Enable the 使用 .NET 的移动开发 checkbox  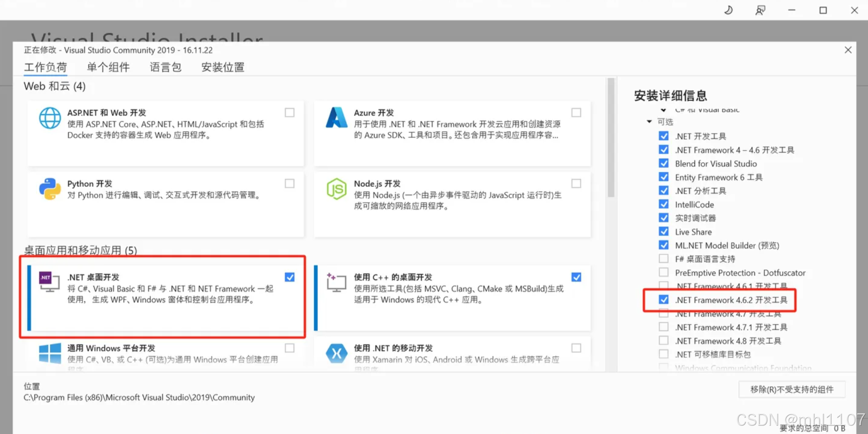576,348
